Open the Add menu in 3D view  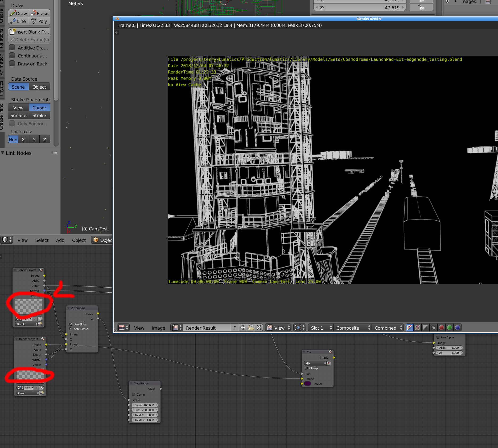[60, 240]
